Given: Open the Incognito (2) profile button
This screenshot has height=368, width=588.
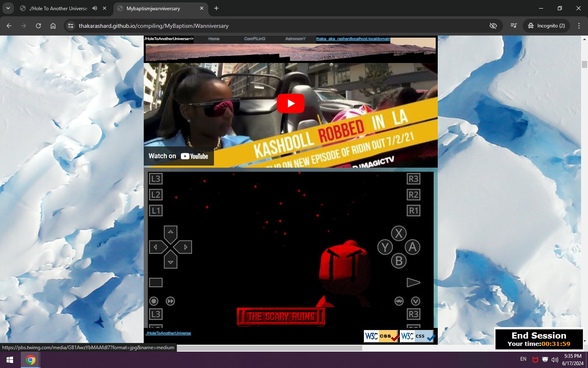Looking at the screenshot, I should [x=546, y=26].
